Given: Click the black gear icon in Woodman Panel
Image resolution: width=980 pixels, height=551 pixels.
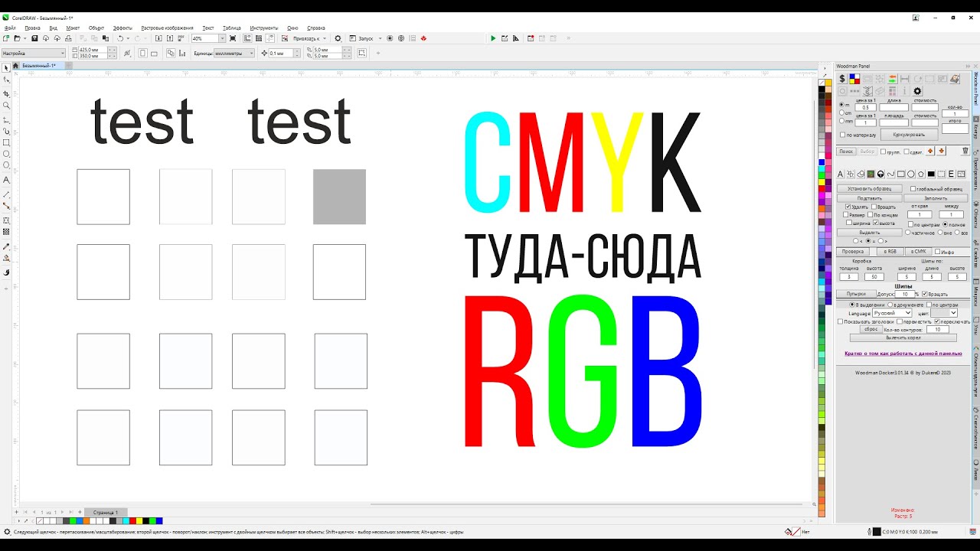Looking at the screenshot, I should coord(917,91).
